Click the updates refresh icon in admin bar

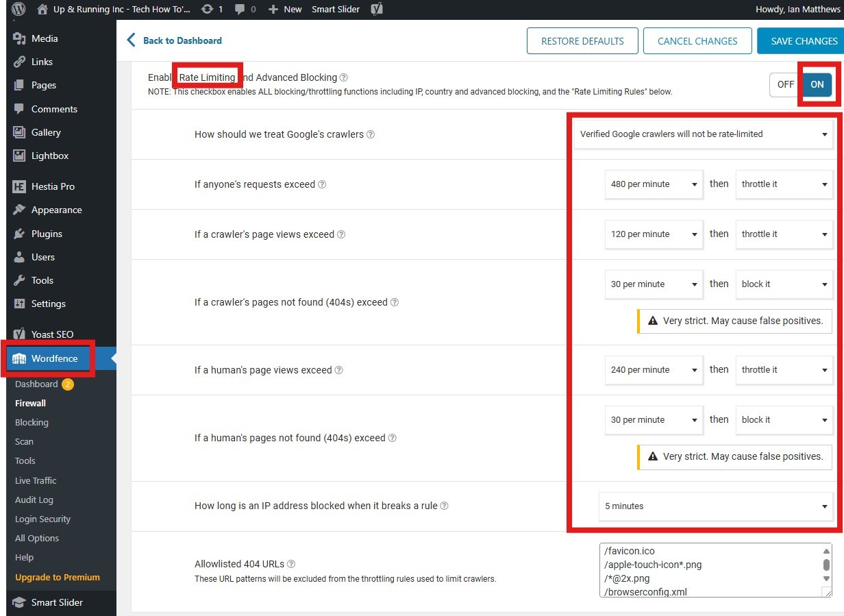coord(208,9)
